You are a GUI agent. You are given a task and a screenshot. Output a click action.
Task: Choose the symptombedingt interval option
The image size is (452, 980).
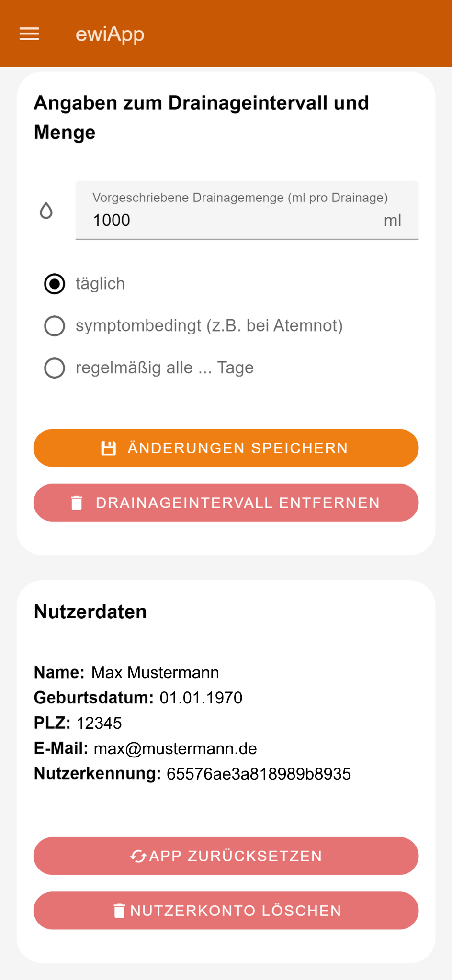[55, 326]
